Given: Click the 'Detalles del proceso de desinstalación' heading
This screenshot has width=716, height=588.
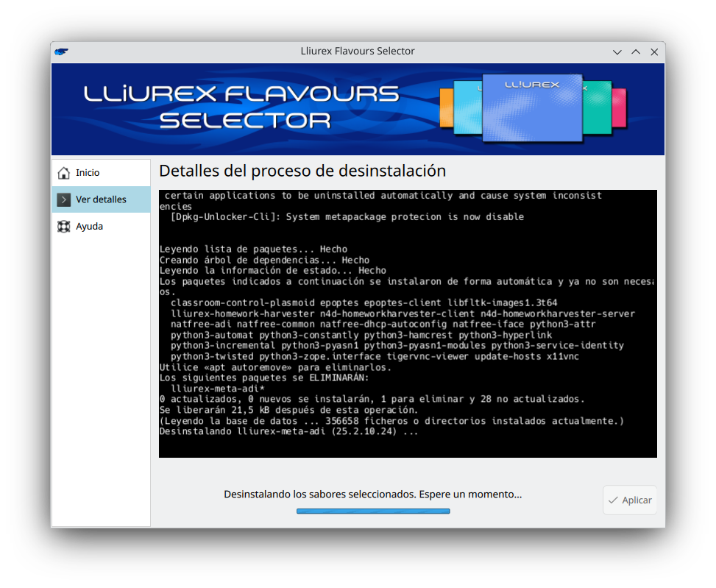Looking at the screenshot, I should point(302,171).
